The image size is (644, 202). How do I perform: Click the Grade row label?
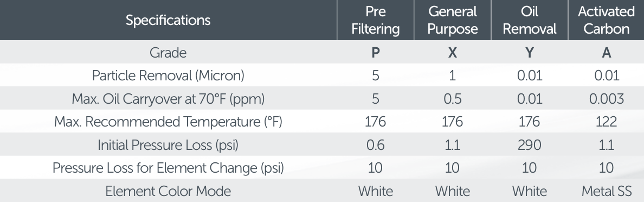(168, 53)
